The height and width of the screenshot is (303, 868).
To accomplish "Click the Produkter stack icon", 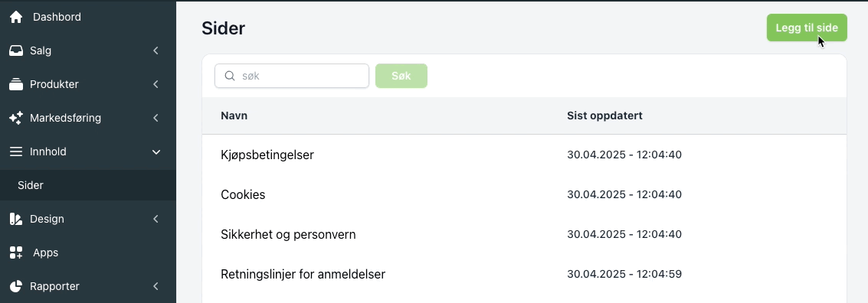I will (16, 85).
